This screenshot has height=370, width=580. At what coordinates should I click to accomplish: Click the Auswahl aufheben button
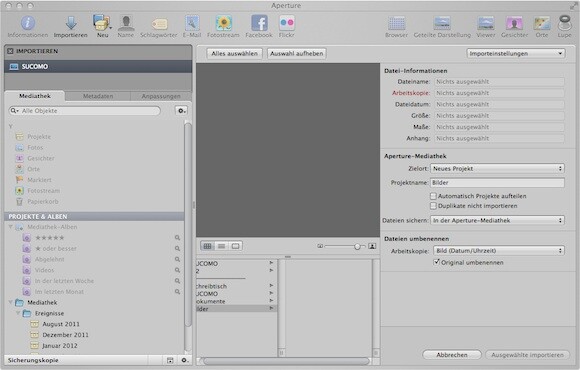[x=297, y=54]
